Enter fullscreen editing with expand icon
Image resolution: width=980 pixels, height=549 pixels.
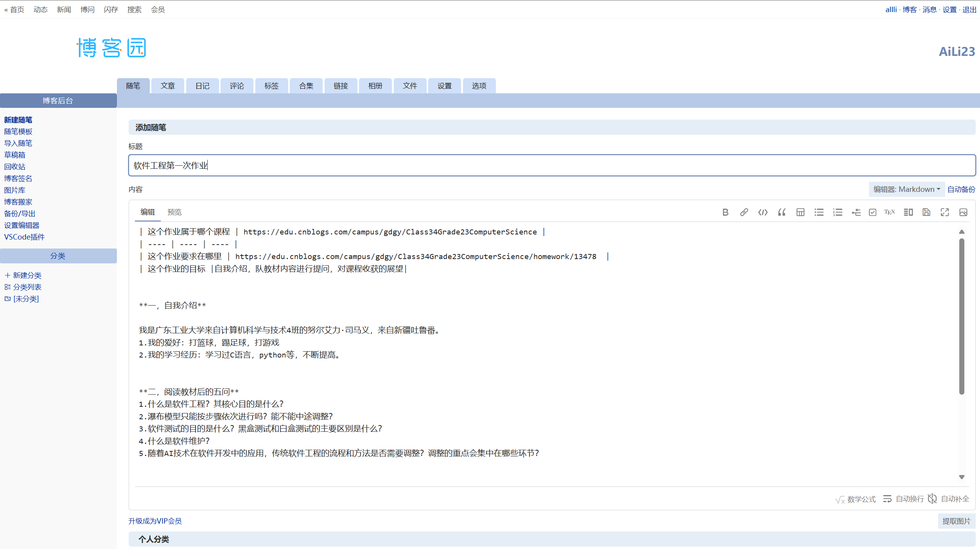[x=944, y=212]
